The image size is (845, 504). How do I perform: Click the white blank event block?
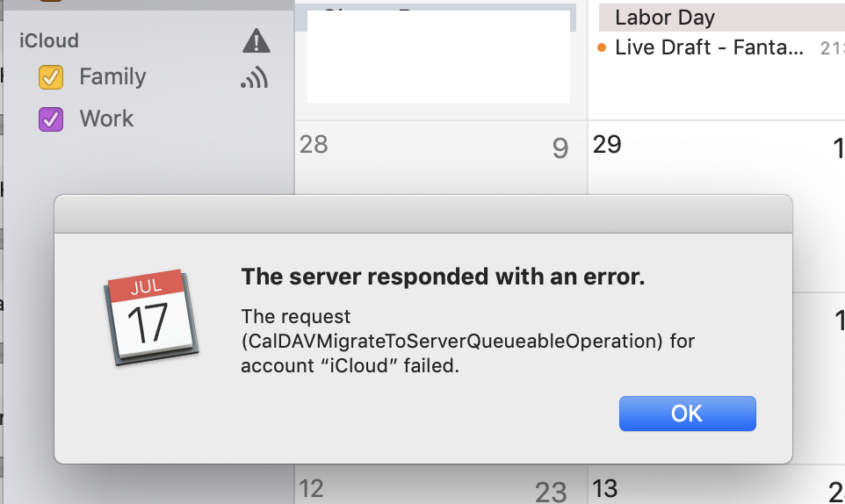(437, 57)
